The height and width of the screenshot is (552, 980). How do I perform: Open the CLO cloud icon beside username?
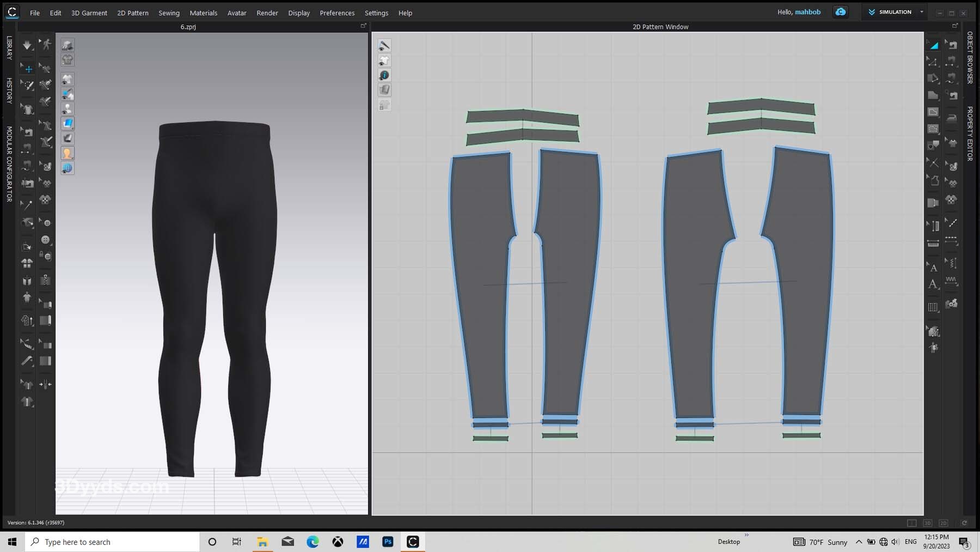(841, 12)
